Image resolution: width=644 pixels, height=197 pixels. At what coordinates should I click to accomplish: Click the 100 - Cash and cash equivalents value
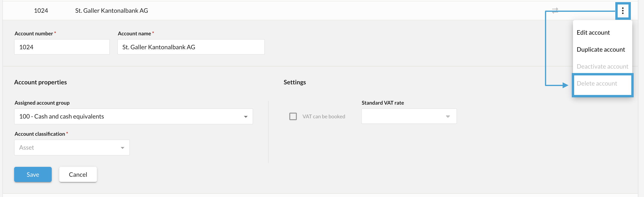(x=61, y=116)
